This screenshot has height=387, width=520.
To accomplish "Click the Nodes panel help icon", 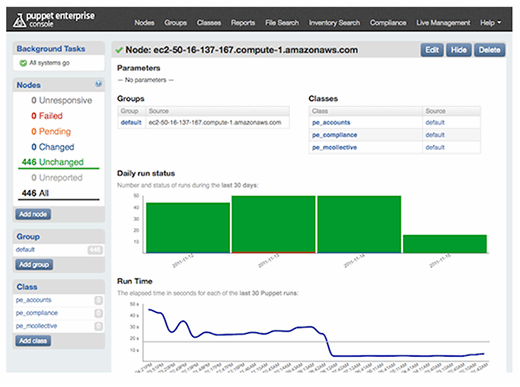I will [x=98, y=84].
